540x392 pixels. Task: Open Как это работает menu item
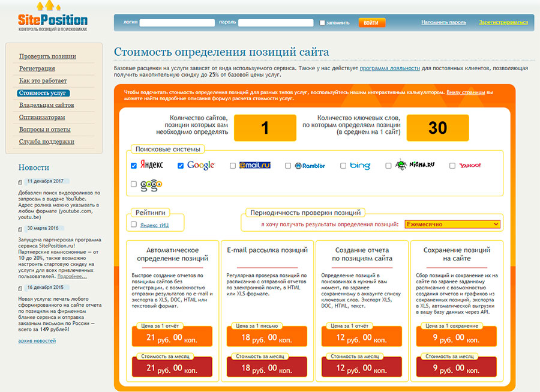point(43,80)
